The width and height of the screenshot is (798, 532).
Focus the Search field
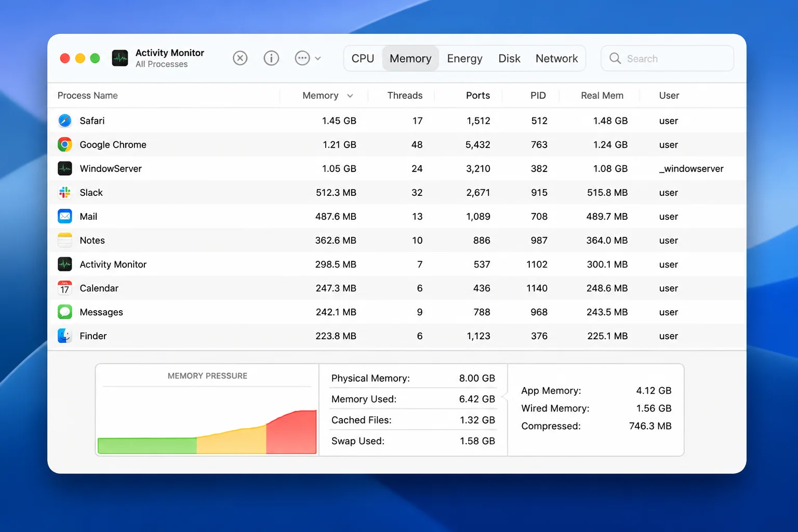tap(667, 58)
